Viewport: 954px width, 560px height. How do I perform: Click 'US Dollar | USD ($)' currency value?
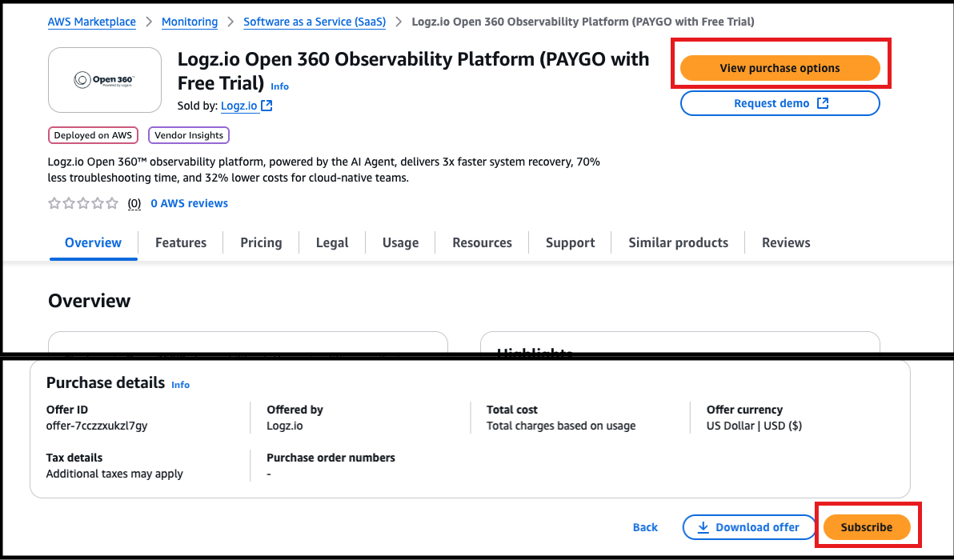point(754,426)
